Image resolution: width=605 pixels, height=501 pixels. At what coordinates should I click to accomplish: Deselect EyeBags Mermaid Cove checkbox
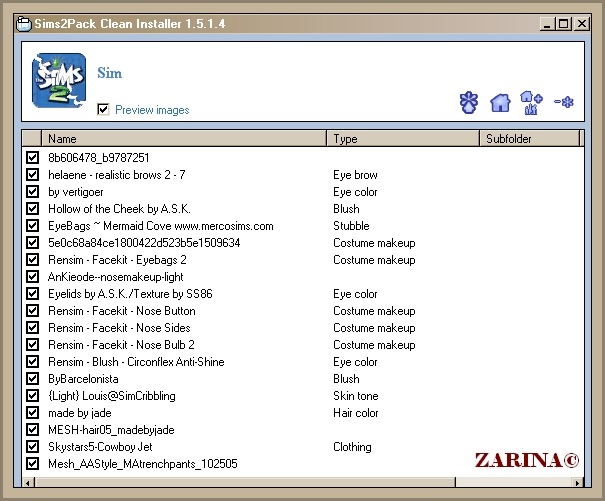pos(32,225)
